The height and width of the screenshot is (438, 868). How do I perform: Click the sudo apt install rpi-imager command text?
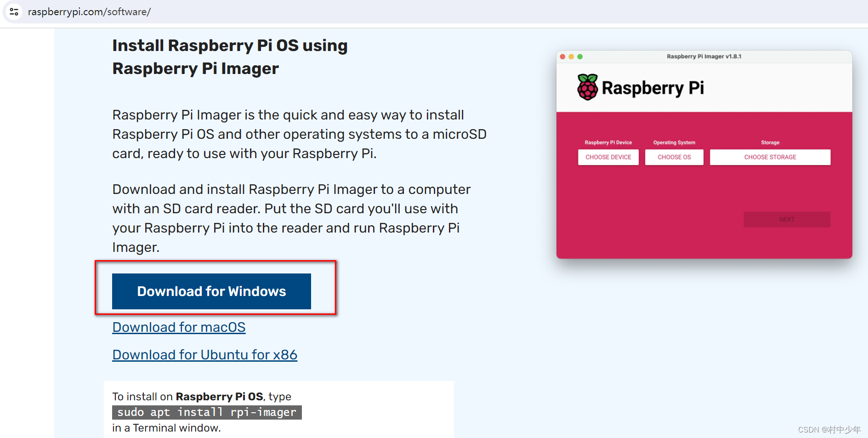[207, 412]
